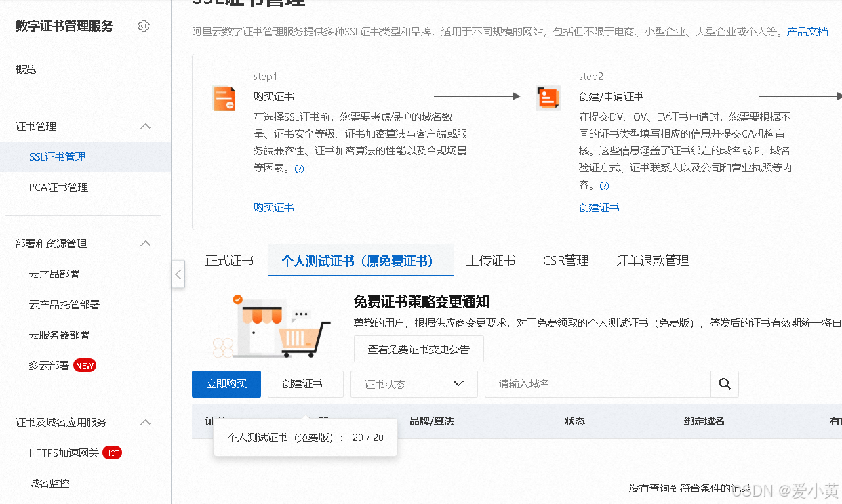Follow the 购买证书 link under step1
This screenshot has width=842, height=504.
click(x=274, y=208)
